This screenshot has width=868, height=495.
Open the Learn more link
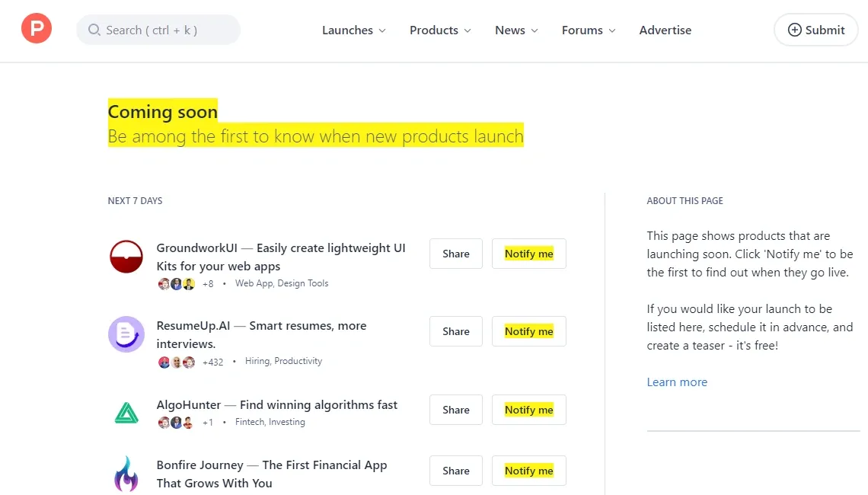pos(676,382)
